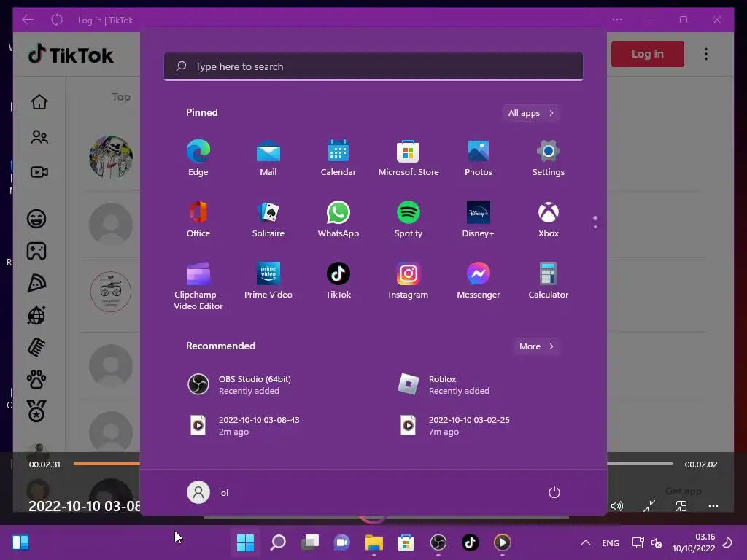Image resolution: width=747 pixels, height=560 pixels.
Task: Toggle the video player mini view
Action: coord(681,506)
